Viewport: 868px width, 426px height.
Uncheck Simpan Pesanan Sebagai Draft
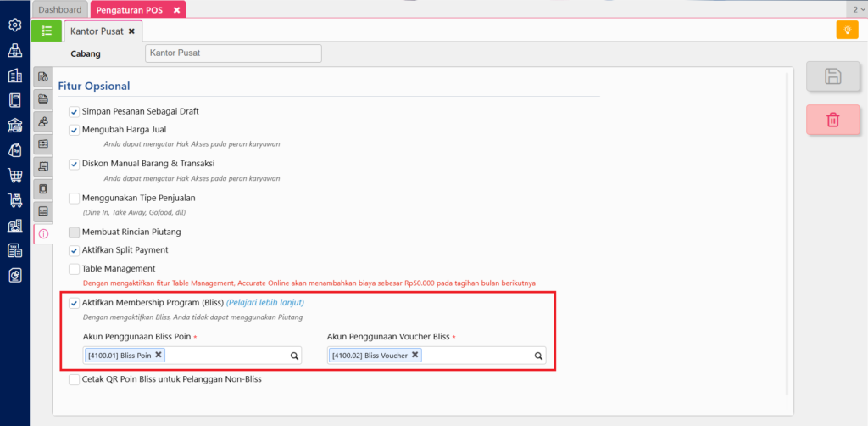(x=75, y=111)
